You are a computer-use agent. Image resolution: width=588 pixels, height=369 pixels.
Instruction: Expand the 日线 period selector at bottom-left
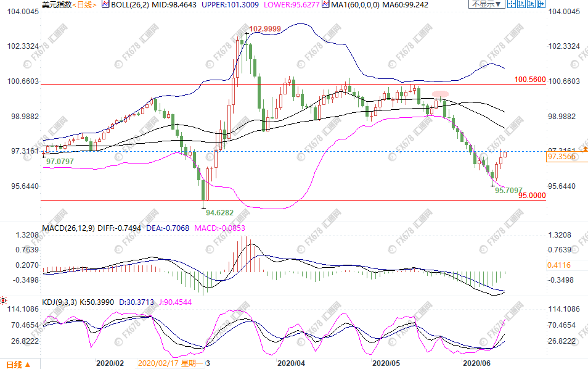coord(18,364)
